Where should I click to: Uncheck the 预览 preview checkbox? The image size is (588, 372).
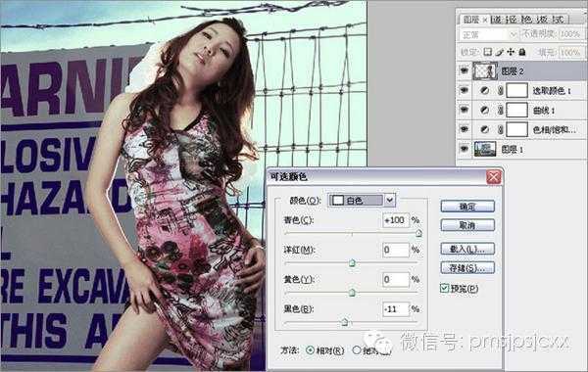(x=444, y=288)
